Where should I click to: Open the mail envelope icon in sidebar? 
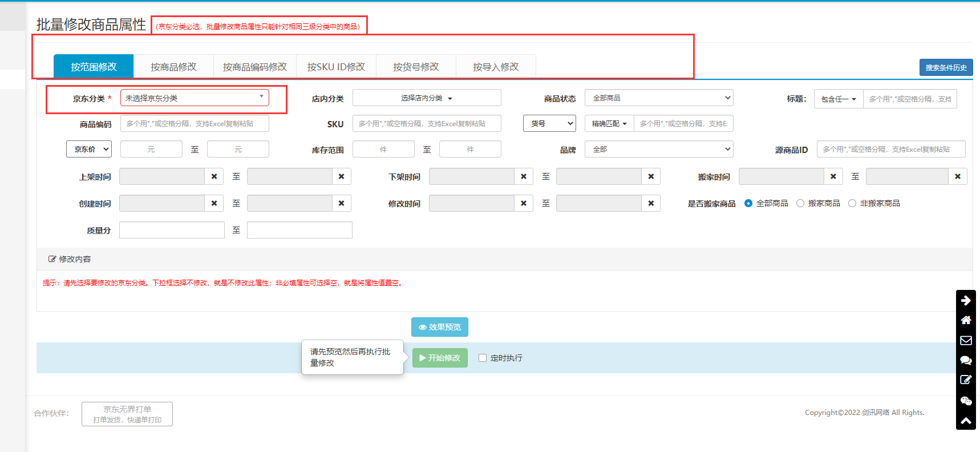coord(966,341)
